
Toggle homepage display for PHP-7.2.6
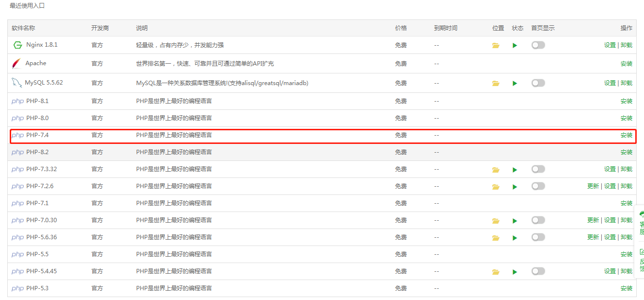[x=538, y=186]
